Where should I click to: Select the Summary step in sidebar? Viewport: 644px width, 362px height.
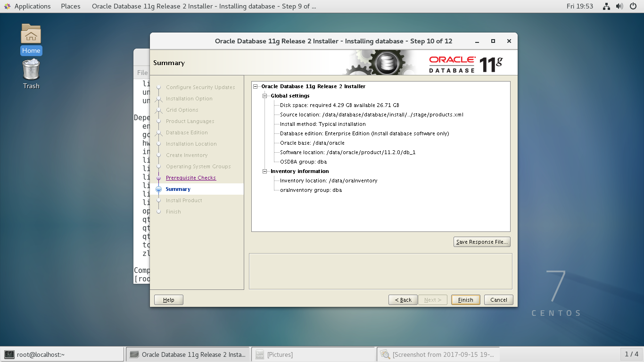[x=178, y=189]
